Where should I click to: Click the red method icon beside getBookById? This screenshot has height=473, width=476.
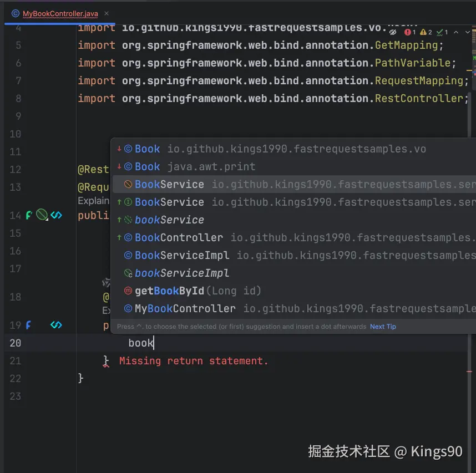point(128,291)
